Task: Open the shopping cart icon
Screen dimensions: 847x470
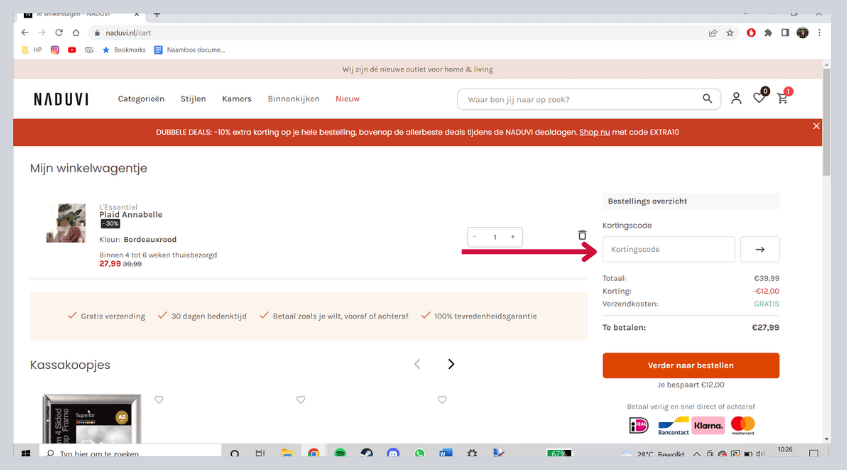Action: pos(782,98)
